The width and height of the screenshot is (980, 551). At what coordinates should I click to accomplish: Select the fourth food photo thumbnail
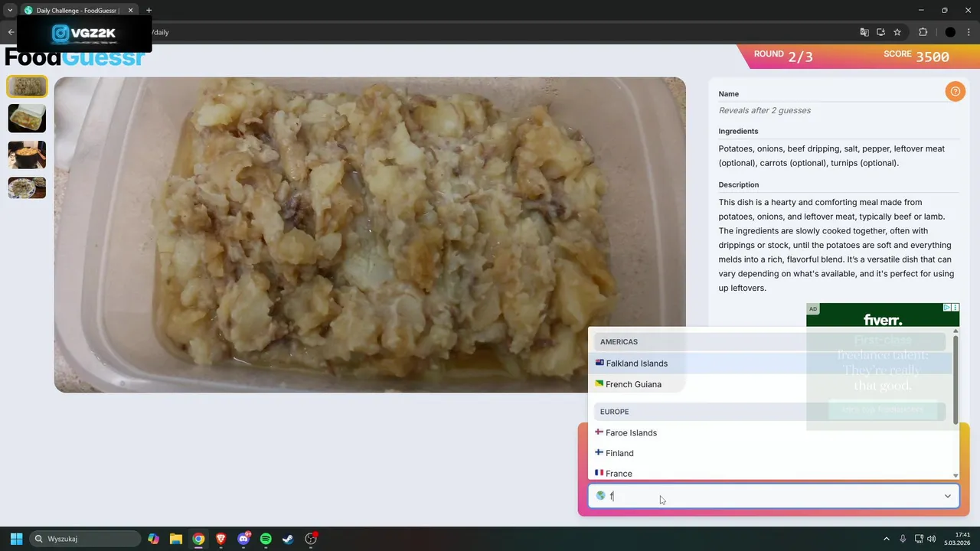pyautogui.click(x=27, y=187)
